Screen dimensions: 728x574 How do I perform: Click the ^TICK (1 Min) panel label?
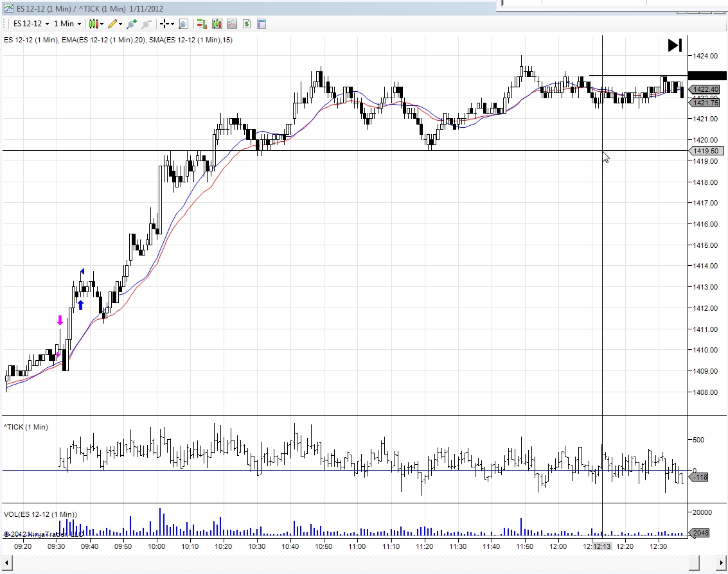tap(26, 427)
